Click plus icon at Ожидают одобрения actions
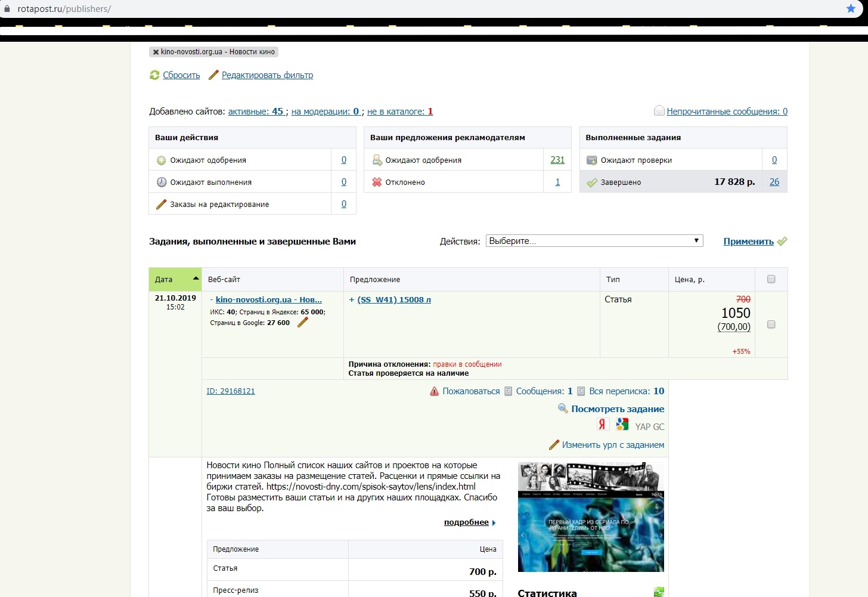The image size is (868, 597). [161, 160]
